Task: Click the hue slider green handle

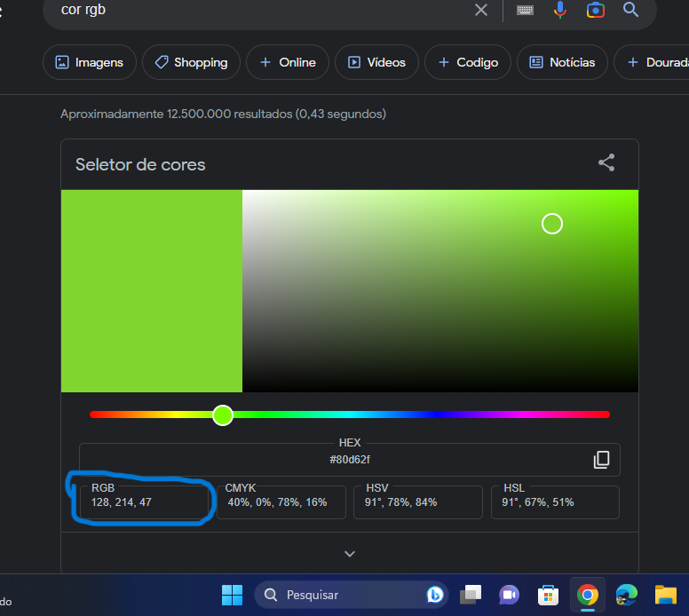Action: (x=223, y=415)
